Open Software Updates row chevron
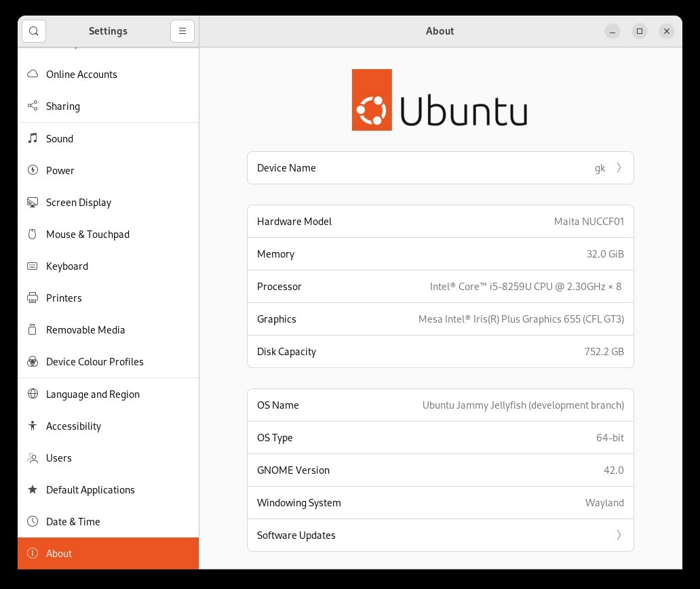This screenshot has height=589, width=700. pyautogui.click(x=619, y=535)
